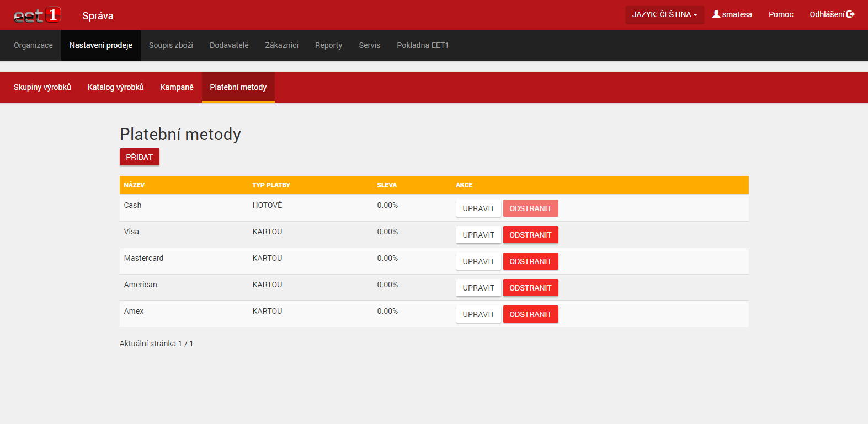The height and width of the screenshot is (424, 868).
Task: Click the user icon next to smatesa
Action: pyautogui.click(x=716, y=14)
